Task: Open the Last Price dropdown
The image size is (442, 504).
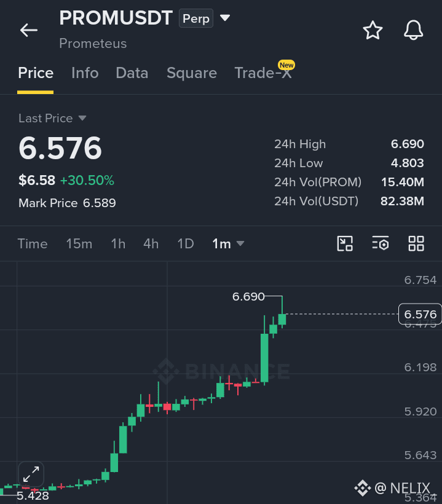Action: (52, 118)
